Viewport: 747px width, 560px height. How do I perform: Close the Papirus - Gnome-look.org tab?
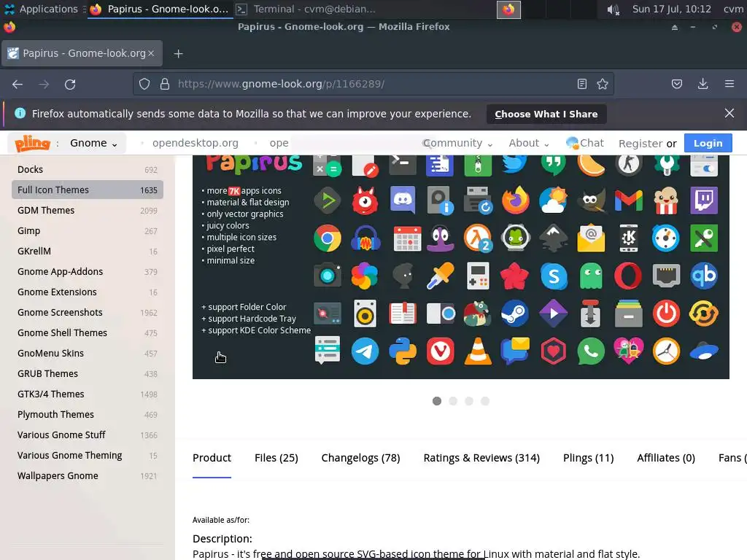(x=151, y=53)
